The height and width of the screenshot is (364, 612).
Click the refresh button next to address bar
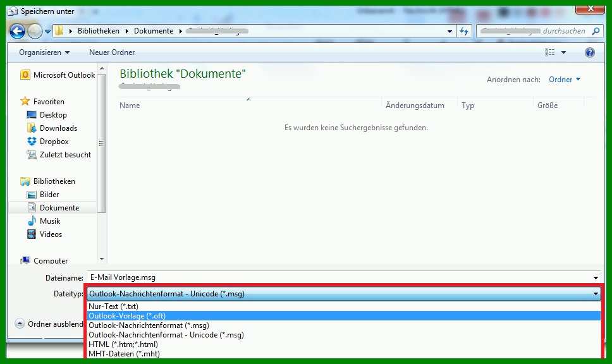[463, 31]
